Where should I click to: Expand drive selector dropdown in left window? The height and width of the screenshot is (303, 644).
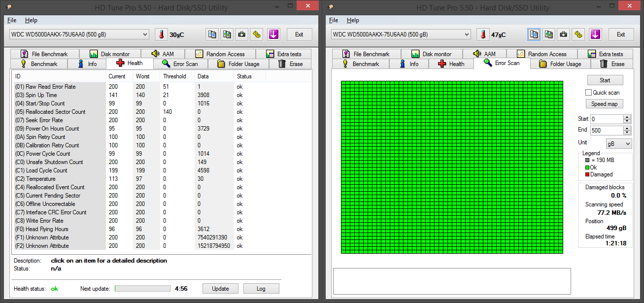(x=145, y=34)
